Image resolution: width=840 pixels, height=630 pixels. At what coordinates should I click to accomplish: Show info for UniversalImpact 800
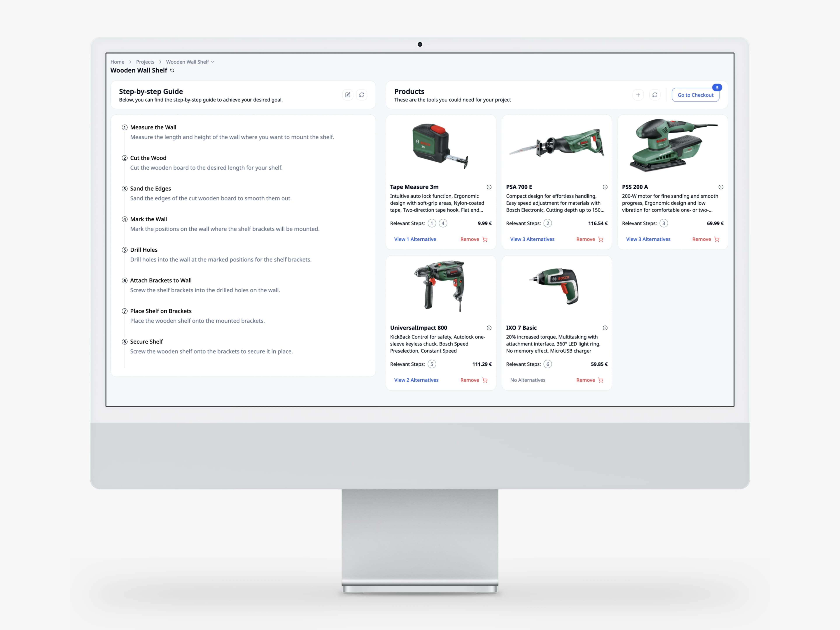489,328
